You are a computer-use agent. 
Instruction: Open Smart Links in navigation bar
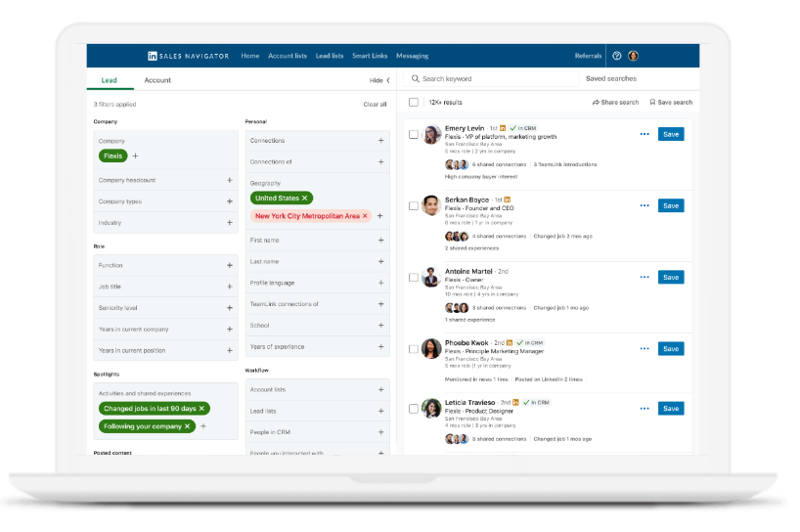click(370, 56)
